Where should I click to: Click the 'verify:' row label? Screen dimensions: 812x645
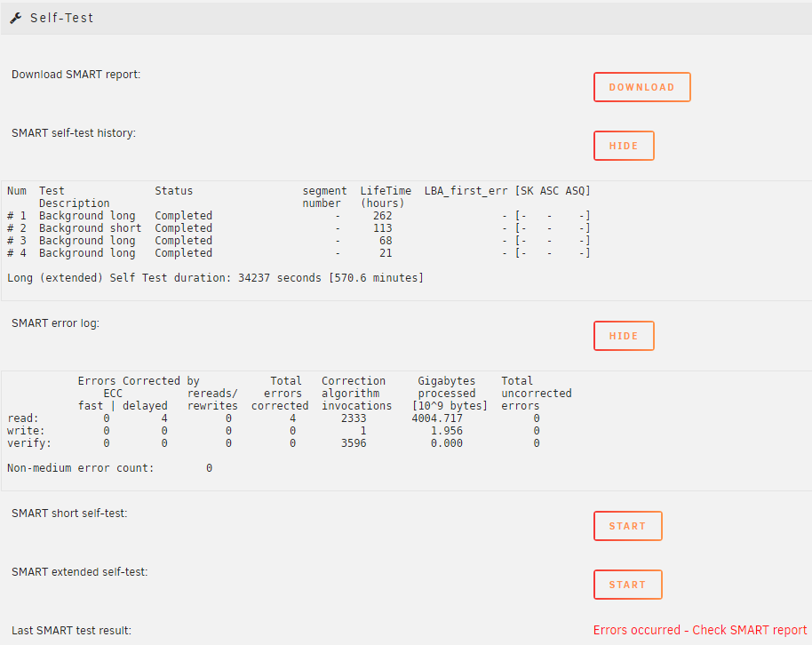tap(29, 443)
